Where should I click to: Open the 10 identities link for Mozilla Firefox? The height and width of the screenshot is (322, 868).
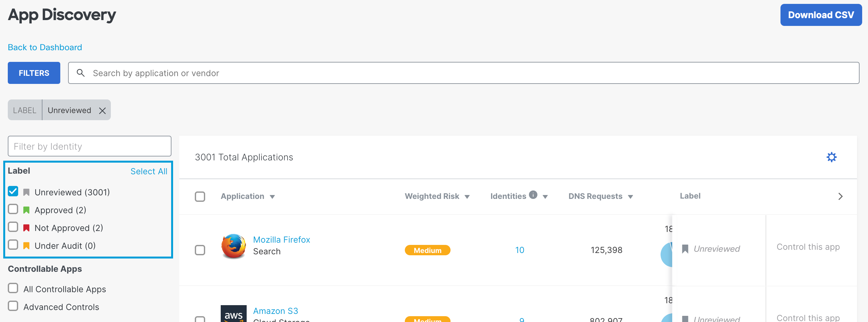(x=520, y=250)
